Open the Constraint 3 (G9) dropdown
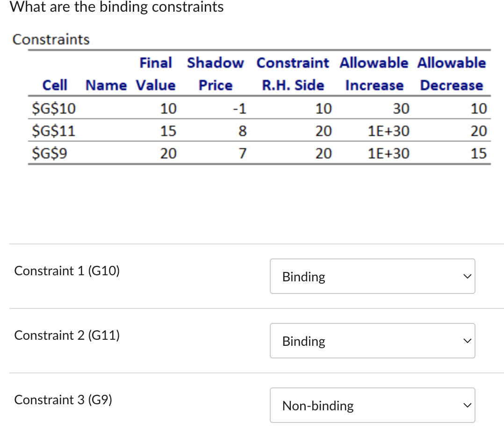504x429 pixels. 372,405
